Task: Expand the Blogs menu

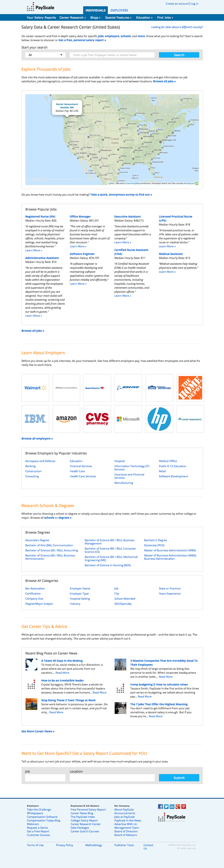Action: coord(95,17)
